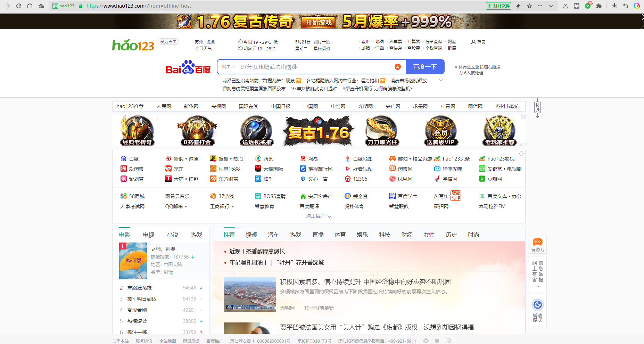The image size is (644, 344).
Task: Open the lightning speed-mode icon in address bar
Action: 518,6
